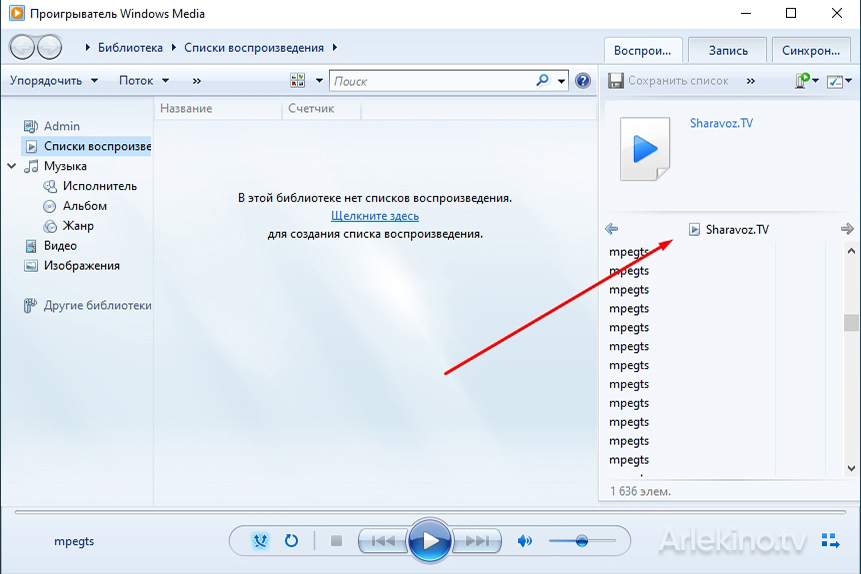Open the Жанр category

coord(69,225)
